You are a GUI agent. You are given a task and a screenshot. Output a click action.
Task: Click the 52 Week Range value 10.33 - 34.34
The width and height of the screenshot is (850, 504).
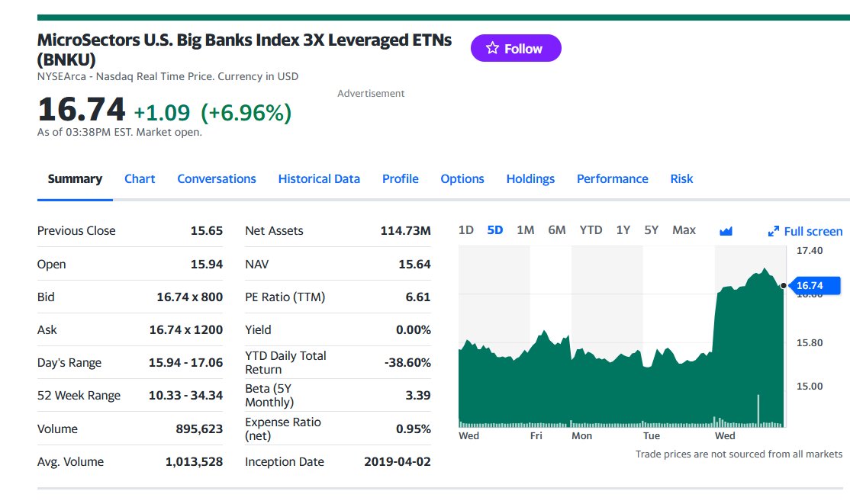point(186,396)
